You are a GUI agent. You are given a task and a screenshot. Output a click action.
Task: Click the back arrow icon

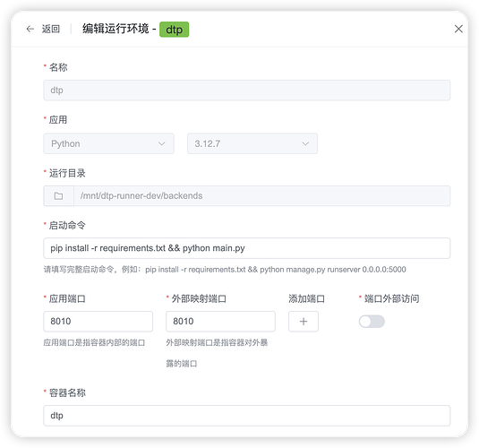(x=30, y=29)
